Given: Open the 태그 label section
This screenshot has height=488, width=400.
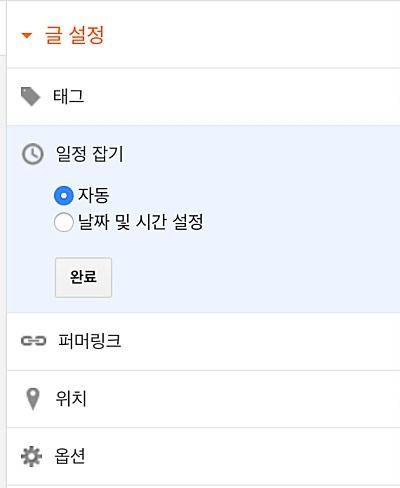Looking at the screenshot, I should pos(68,97).
